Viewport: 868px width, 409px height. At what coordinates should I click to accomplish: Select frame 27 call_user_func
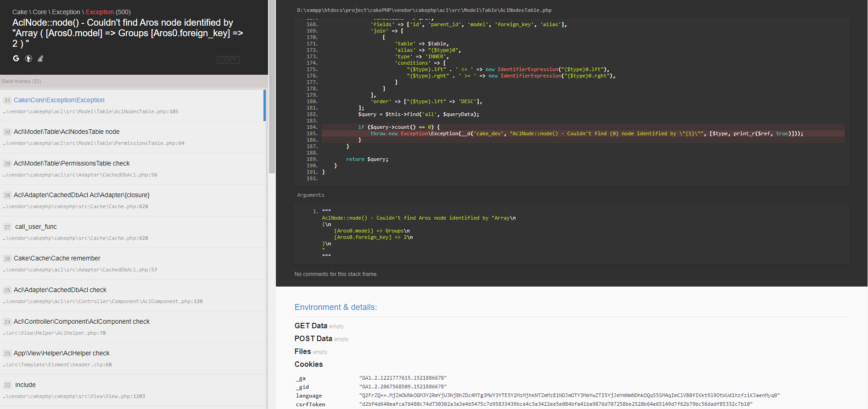click(x=132, y=232)
